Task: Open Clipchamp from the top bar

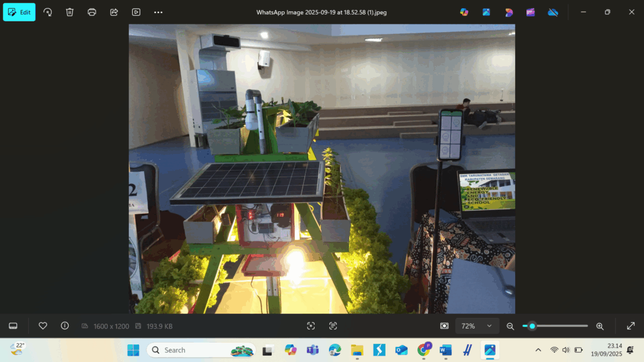Action: 530,12
